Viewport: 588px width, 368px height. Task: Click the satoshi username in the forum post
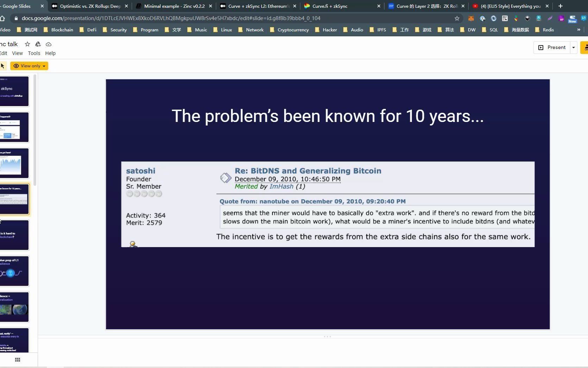[x=140, y=171]
